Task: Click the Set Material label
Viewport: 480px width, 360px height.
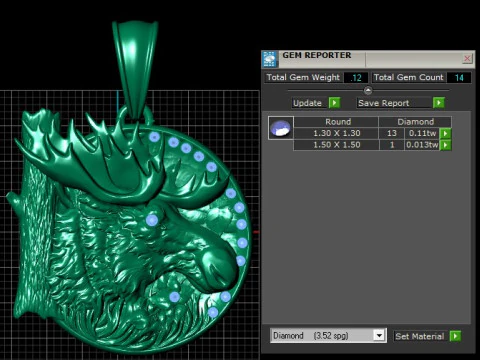Action: tap(420, 336)
